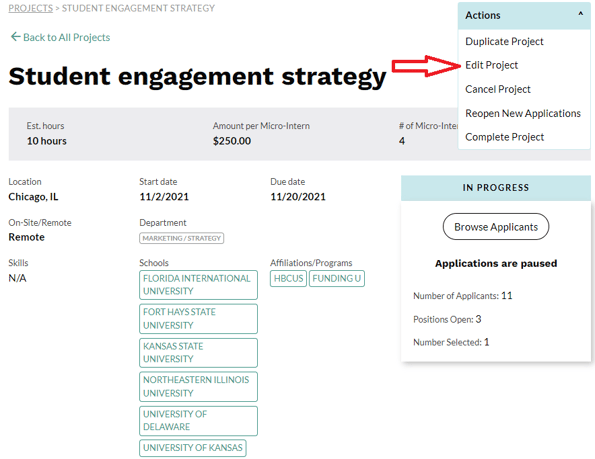Select Fort Hays State University tag
This screenshot has height=459, width=595.
[198, 319]
